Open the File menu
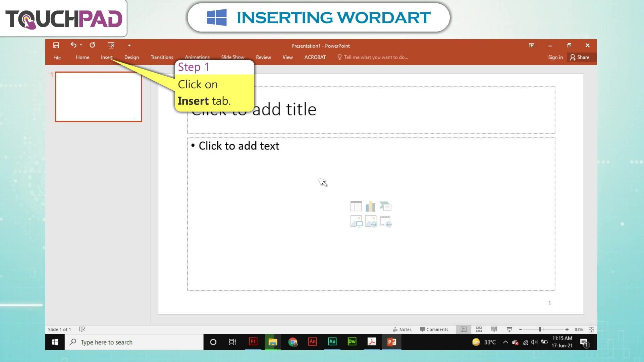Image resolution: width=644 pixels, height=362 pixels. click(57, 57)
